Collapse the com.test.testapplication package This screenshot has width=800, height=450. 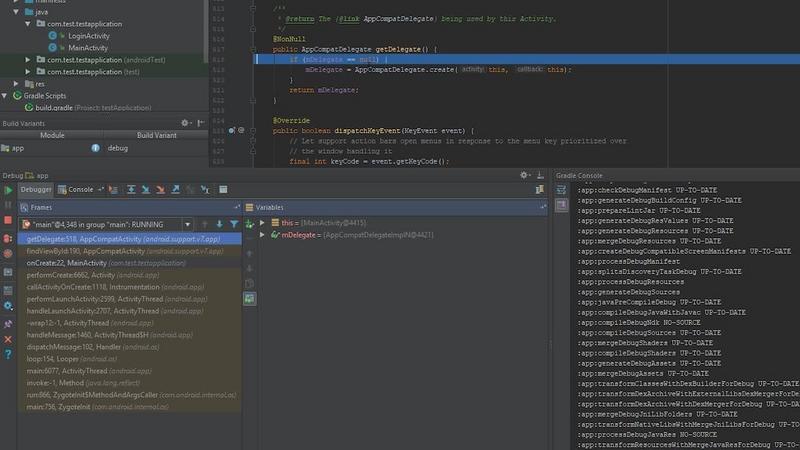pyautogui.click(x=28, y=24)
